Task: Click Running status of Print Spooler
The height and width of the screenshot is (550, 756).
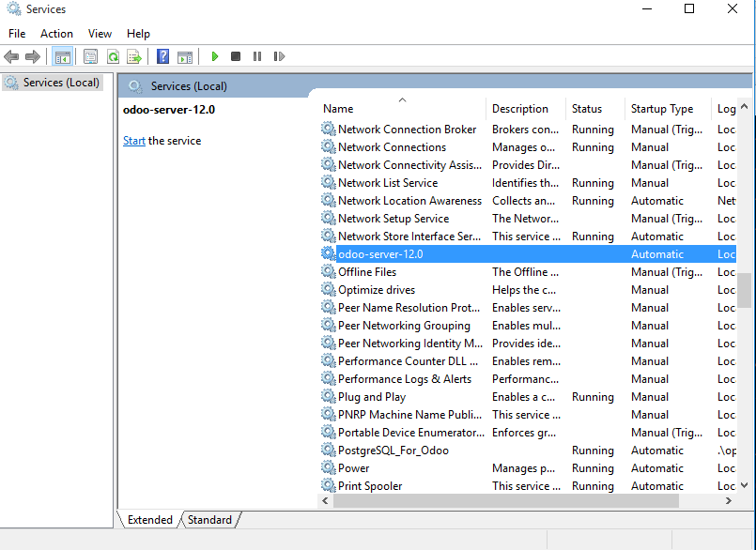Action: pos(593,486)
